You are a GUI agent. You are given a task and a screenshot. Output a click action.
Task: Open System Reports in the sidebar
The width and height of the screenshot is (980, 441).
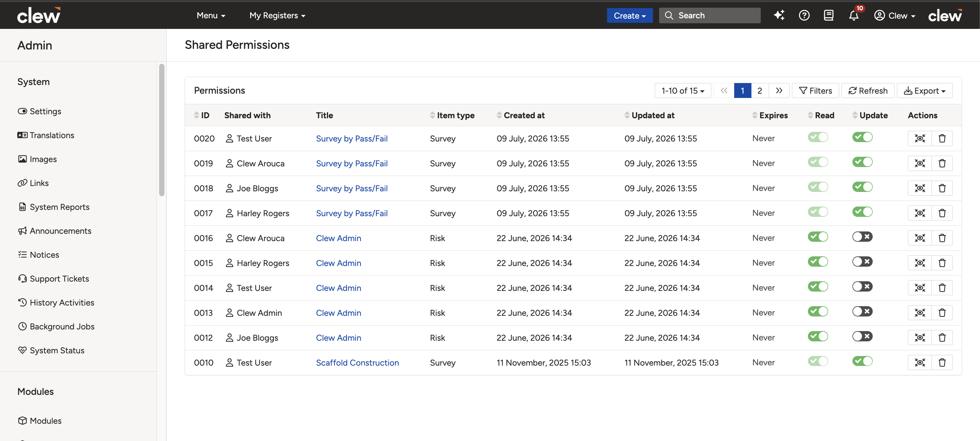pos(53,207)
